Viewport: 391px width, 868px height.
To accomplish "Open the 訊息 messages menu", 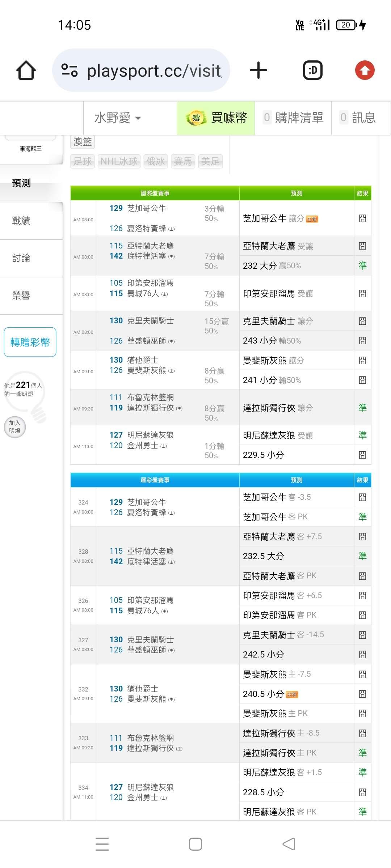I will [x=358, y=118].
